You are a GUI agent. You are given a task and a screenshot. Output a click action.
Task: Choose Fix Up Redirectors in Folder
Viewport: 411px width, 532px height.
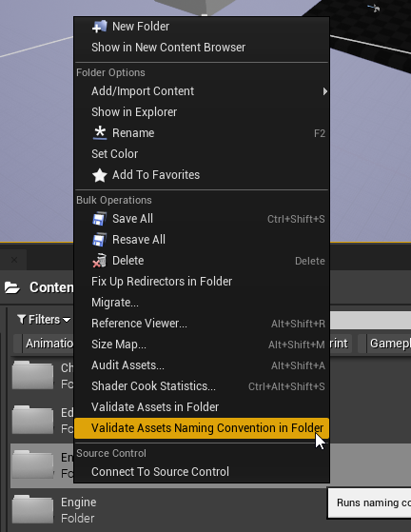tap(202, 282)
